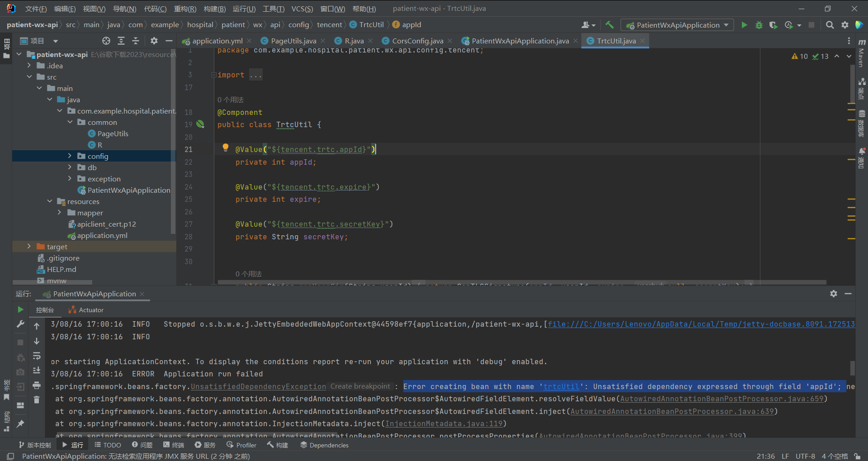Click the warnings count 10 indicator
This screenshot has width=868, height=461.
(x=799, y=56)
